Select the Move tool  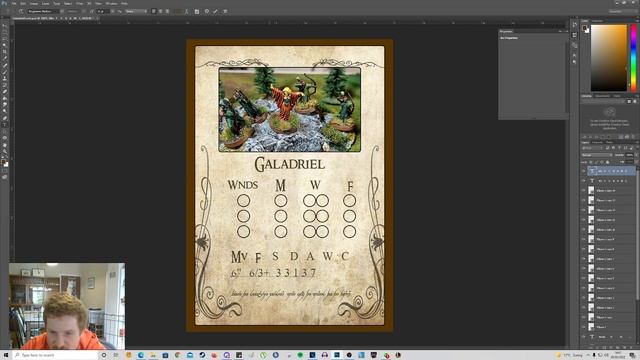tap(5, 25)
